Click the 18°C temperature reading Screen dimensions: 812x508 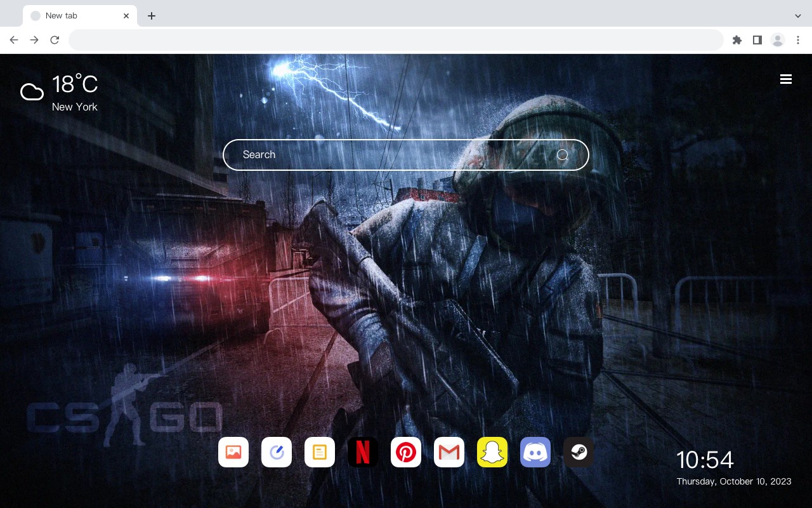(75, 84)
